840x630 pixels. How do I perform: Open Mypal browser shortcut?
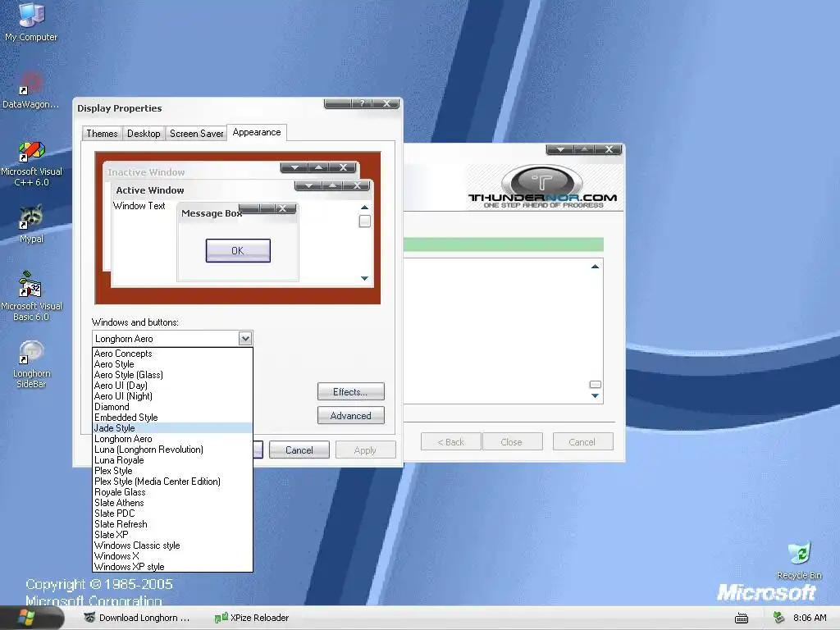31,224
